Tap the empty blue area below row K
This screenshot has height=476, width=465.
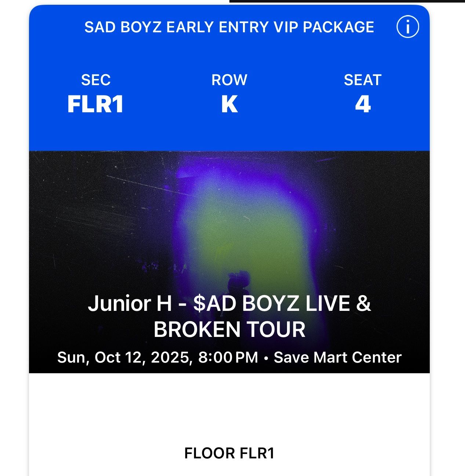point(229,132)
